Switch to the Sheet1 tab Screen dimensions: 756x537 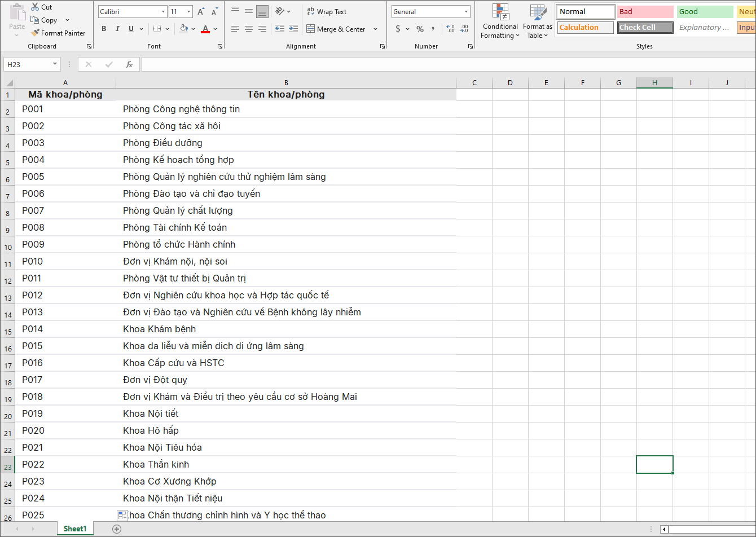click(x=75, y=529)
